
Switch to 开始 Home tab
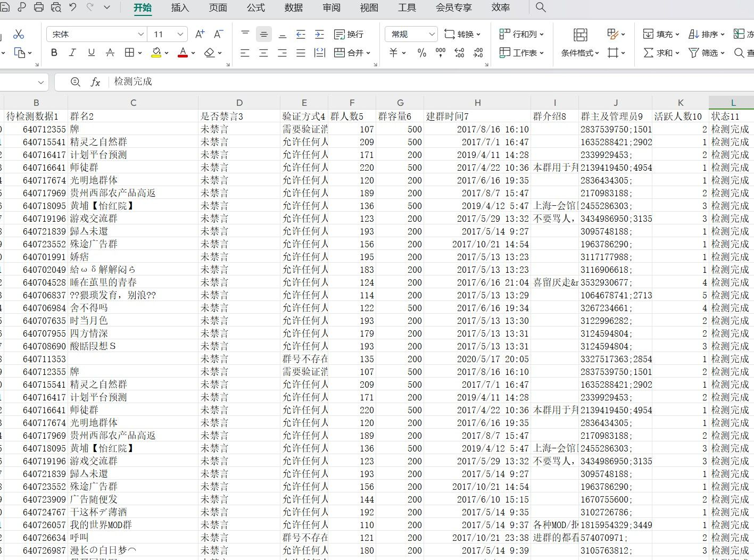click(x=143, y=7)
